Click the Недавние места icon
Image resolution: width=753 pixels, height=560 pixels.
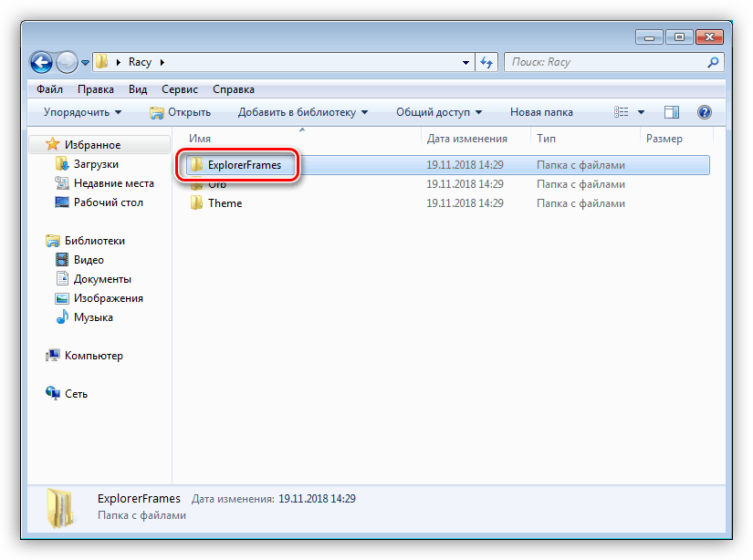coord(62,182)
